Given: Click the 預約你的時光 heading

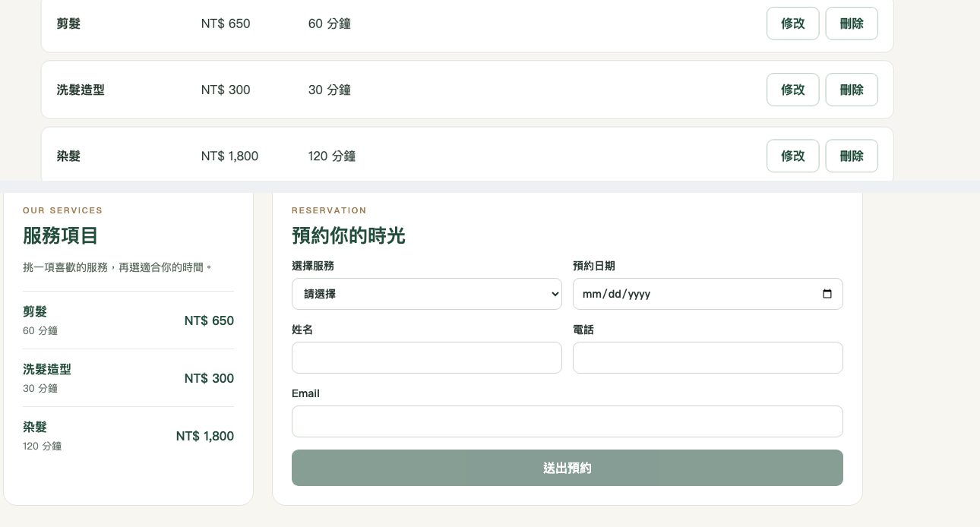Looking at the screenshot, I should (349, 235).
